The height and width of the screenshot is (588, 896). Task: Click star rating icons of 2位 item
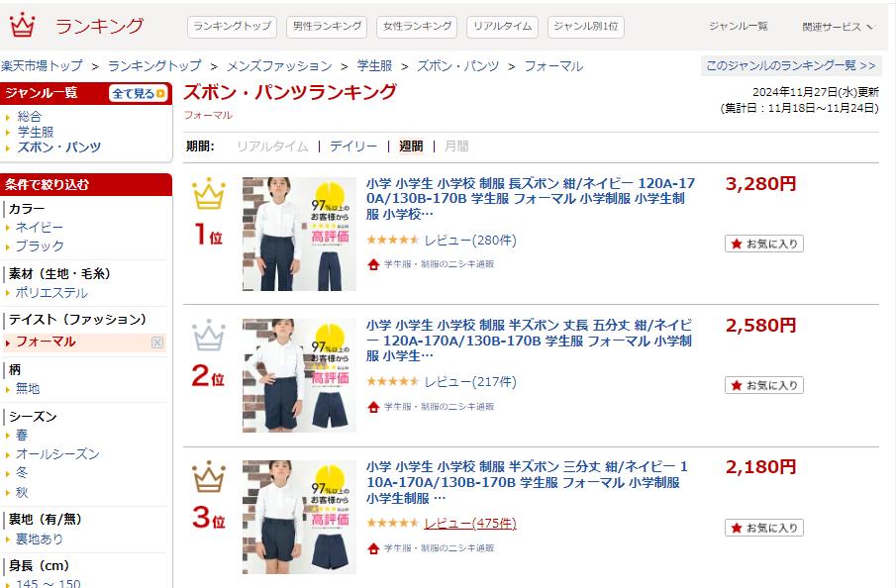point(393,382)
